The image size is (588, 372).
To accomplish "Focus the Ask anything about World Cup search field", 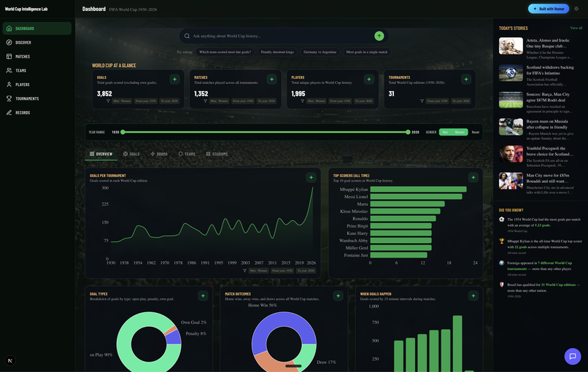I will [x=283, y=36].
